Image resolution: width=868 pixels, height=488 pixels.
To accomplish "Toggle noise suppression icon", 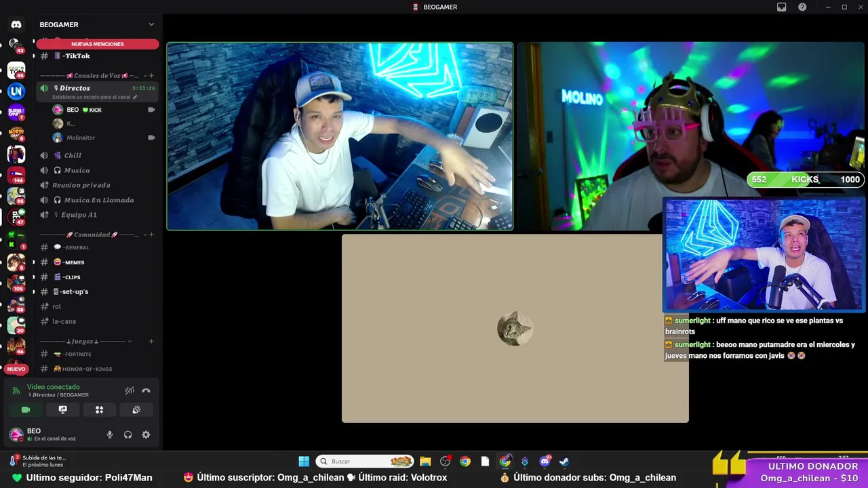I will (130, 390).
